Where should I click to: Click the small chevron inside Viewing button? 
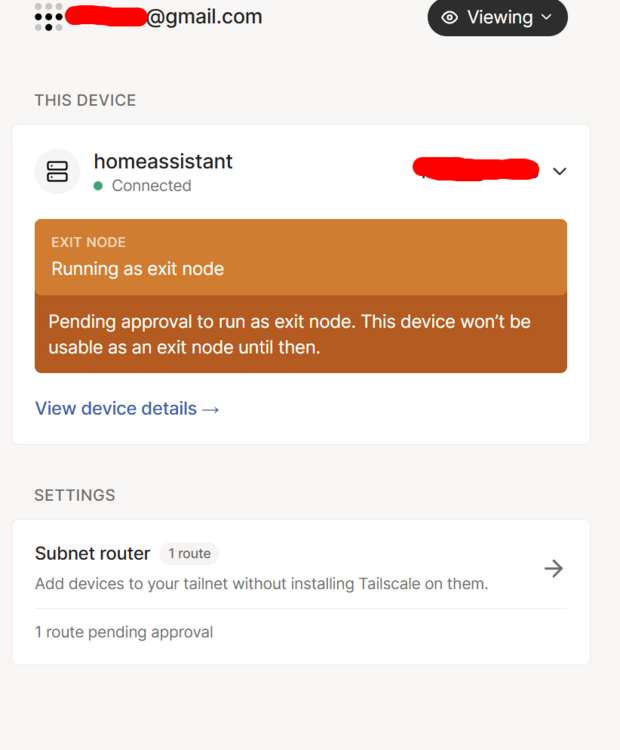pos(546,17)
